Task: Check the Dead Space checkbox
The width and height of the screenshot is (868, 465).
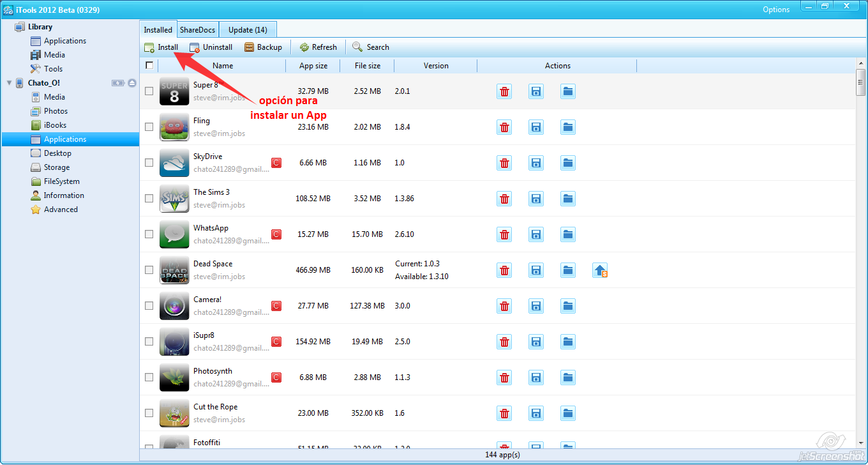Action: 149,270
